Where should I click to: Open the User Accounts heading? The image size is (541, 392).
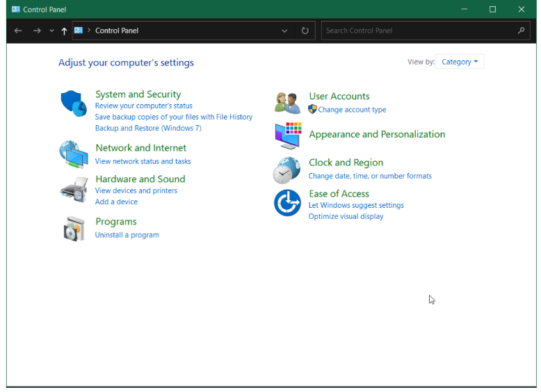pyautogui.click(x=339, y=96)
